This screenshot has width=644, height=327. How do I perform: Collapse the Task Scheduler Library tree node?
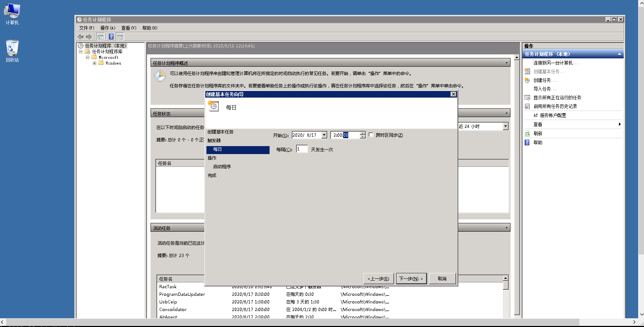click(81, 51)
